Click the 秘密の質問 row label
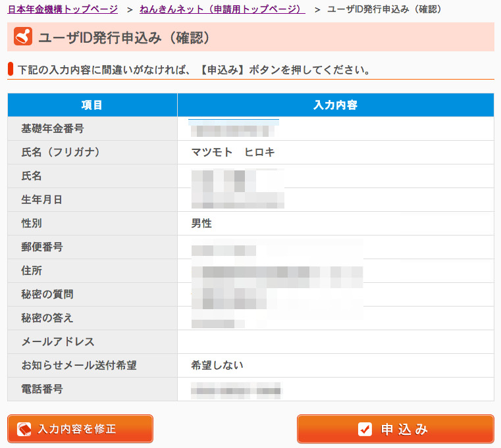501x448 pixels. (47, 295)
